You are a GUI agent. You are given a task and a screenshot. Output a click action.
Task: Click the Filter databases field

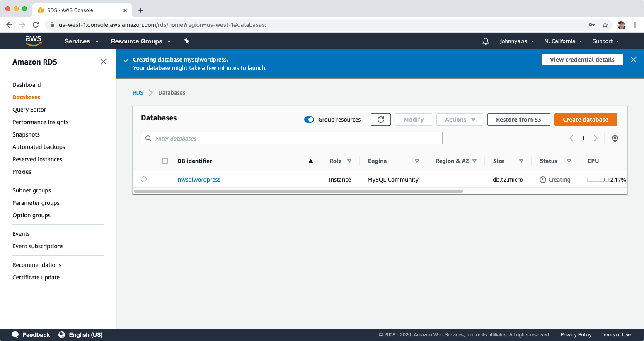click(292, 138)
